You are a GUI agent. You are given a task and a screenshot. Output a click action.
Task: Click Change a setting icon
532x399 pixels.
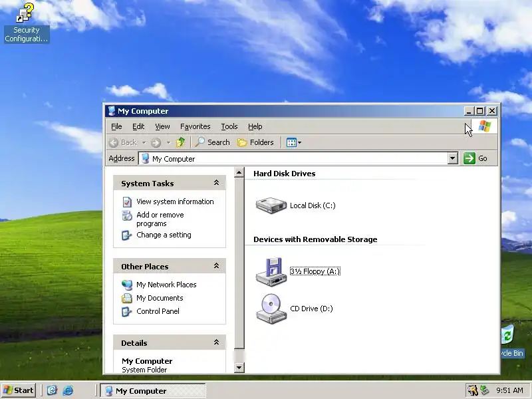click(126, 235)
